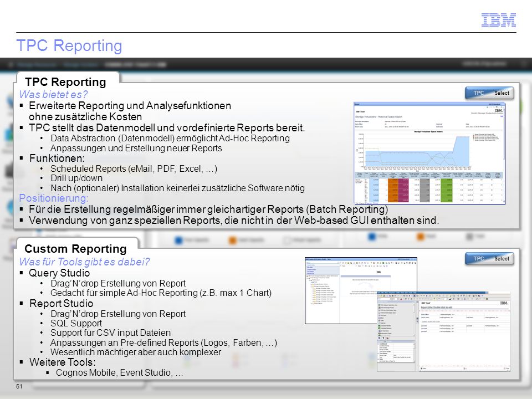Click the 'Query Studio' bullet
Image resolution: width=532 pixels, height=399 pixels.
point(59,273)
